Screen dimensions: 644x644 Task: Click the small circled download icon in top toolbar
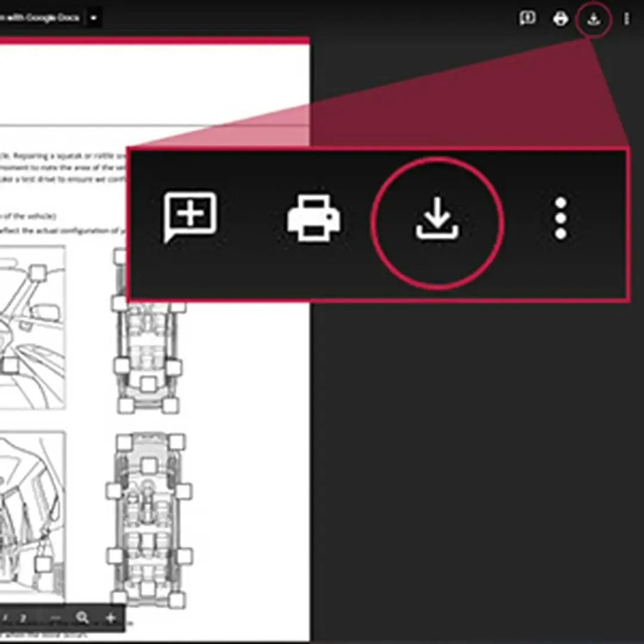(593, 19)
